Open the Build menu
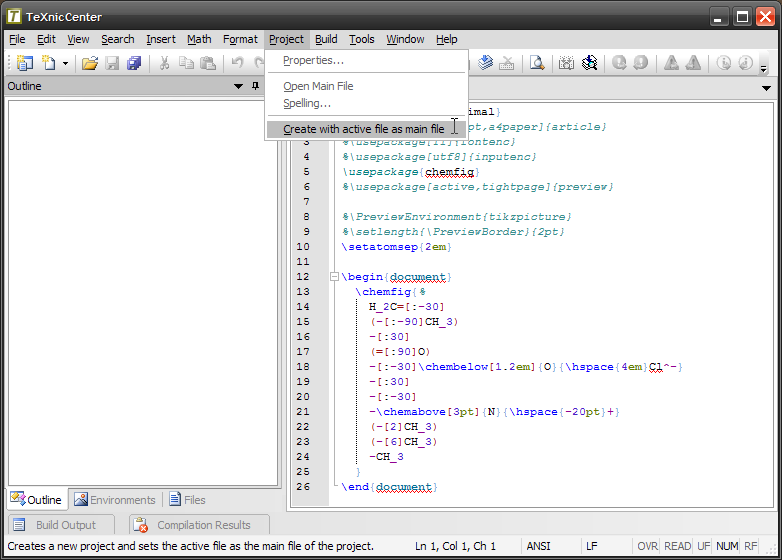This screenshot has width=782, height=560. [x=326, y=39]
